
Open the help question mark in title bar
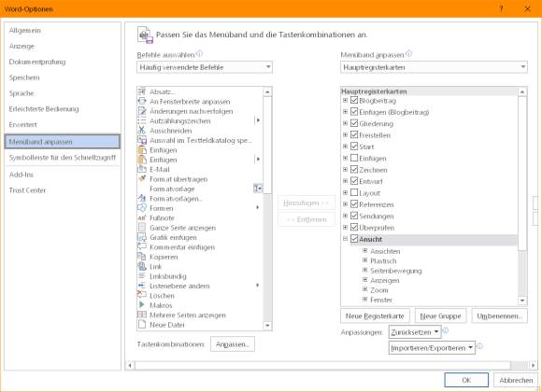pos(501,8)
